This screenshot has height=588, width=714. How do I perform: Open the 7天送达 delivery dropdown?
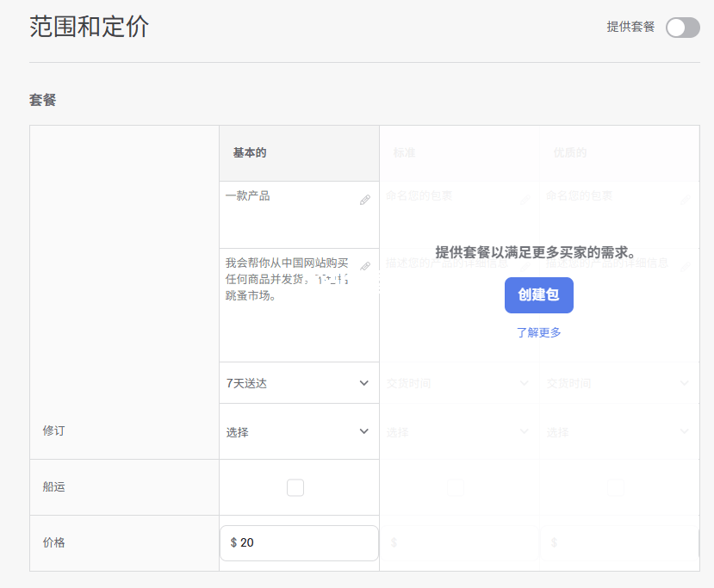299,382
